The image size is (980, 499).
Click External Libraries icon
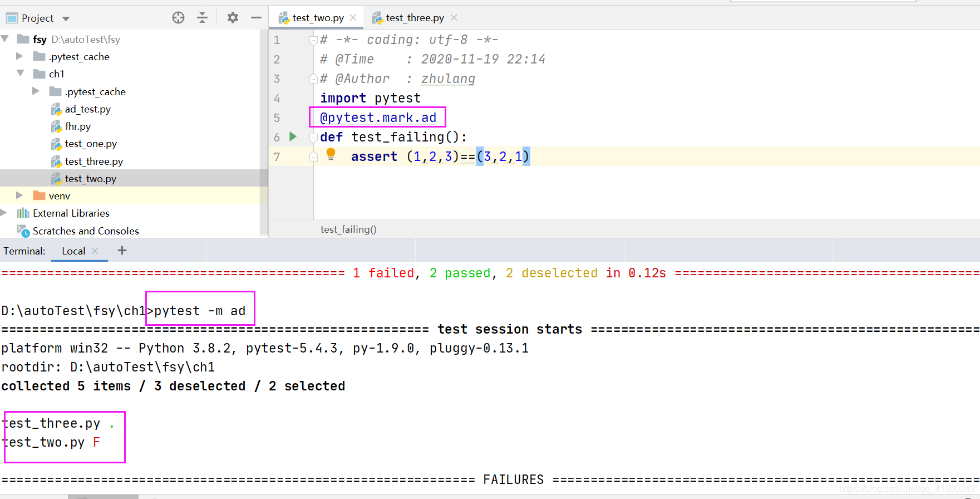coord(23,213)
